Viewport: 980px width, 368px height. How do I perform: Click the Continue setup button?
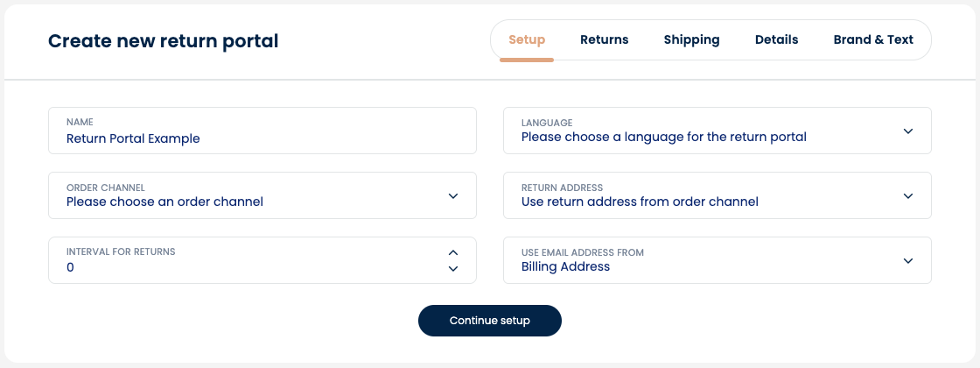pos(489,321)
